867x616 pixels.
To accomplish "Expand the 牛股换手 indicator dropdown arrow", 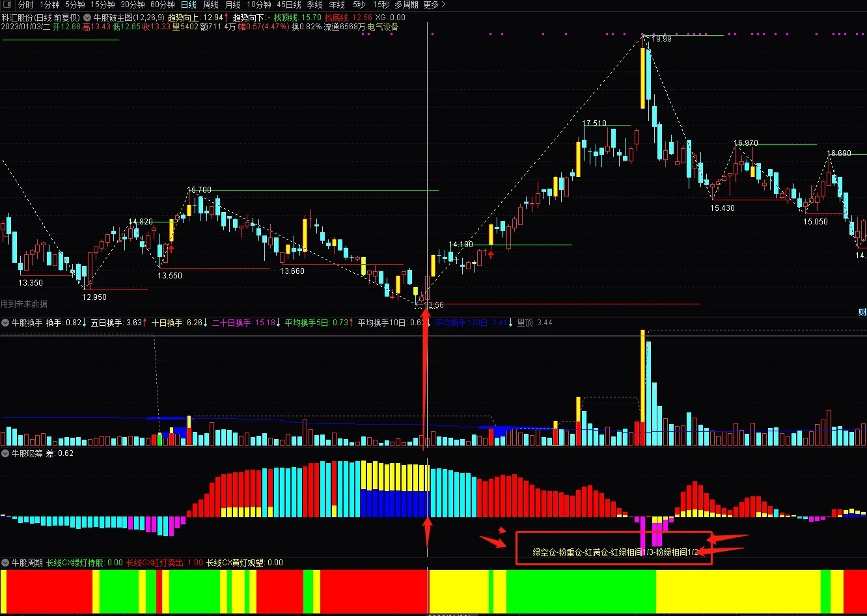I will [5, 322].
